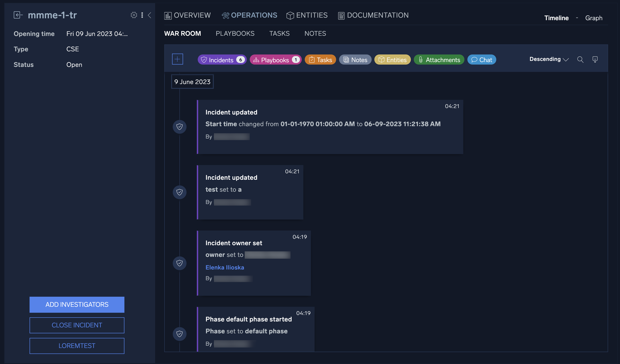This screenshot has height=364, width=620.
Task: Expand the Descending sort dropdown
Action: [549, 60]
